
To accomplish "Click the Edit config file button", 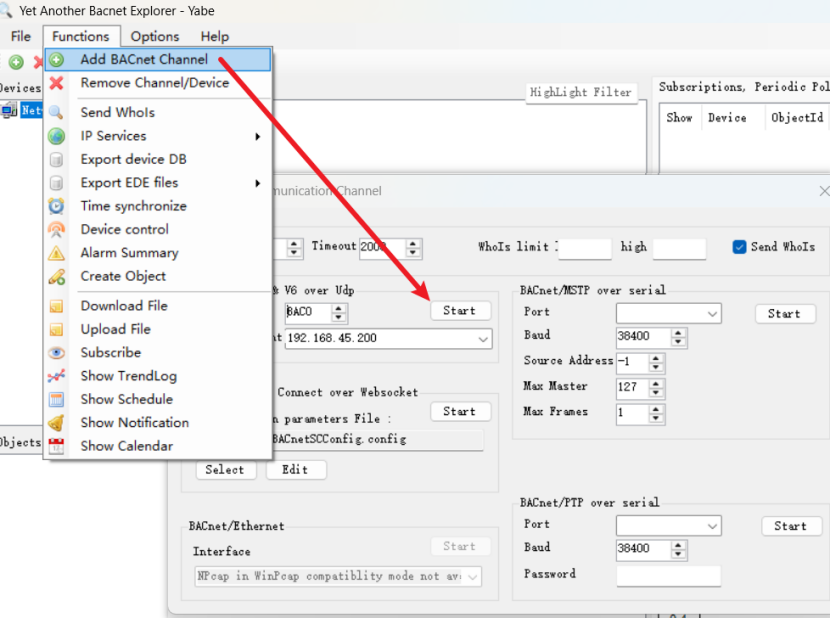I will pyautogui.click(x=295, y=470).
